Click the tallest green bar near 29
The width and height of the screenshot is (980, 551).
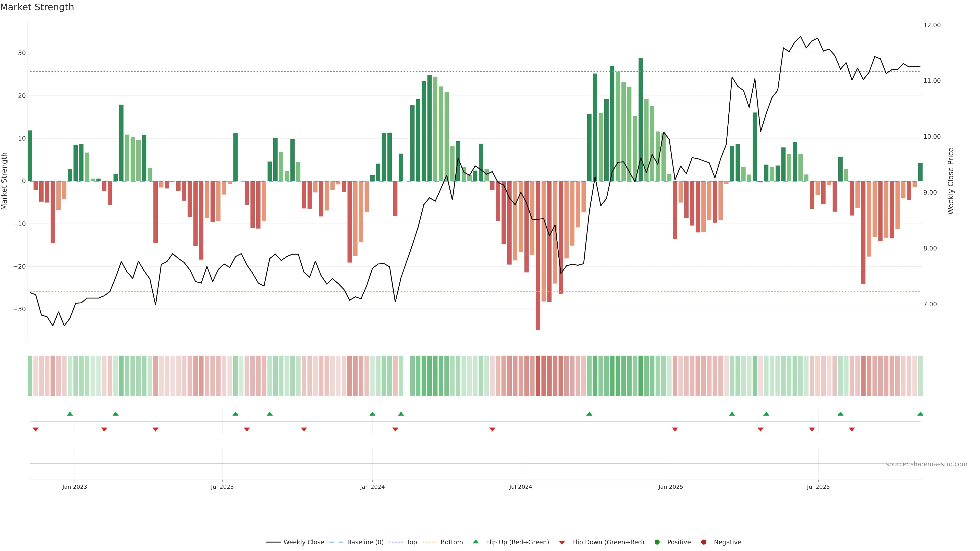pyautogui.click(x=641, y=114)
